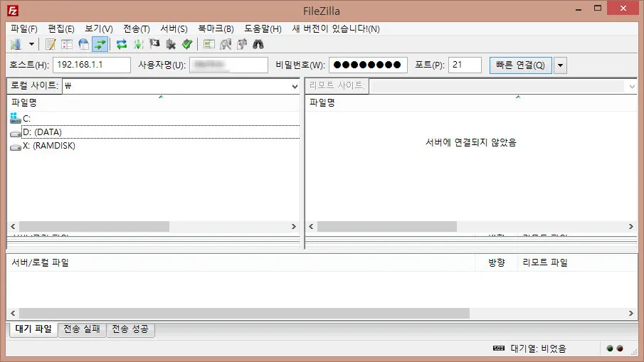Click the X: (RAMDISK) drive icon
The width and height of the screenshot is (644, 362).
(16, 147)
